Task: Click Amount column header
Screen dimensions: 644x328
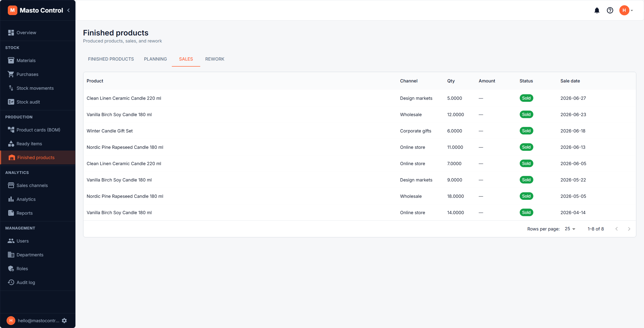Action: 487,81
